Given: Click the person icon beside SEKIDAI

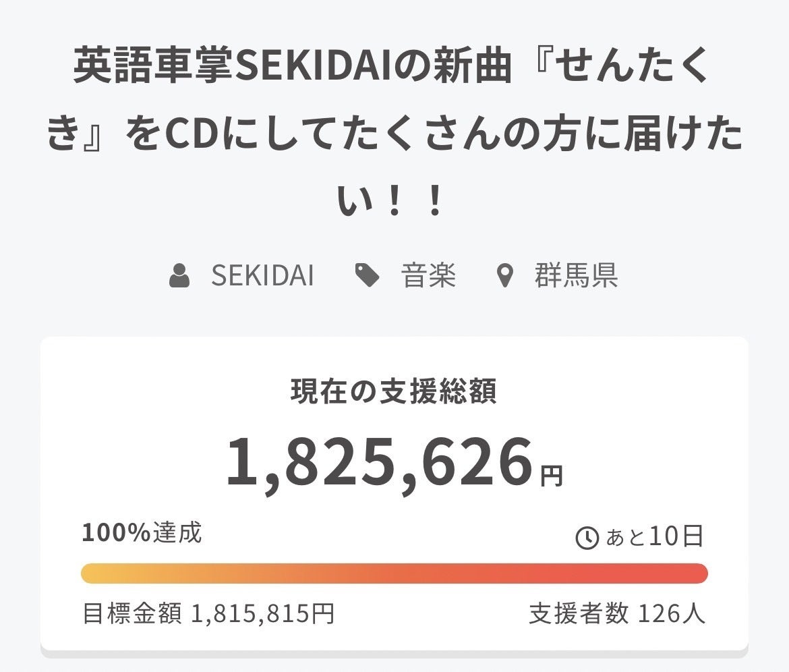Looking at the screenshot, I should tap(179, 277).
